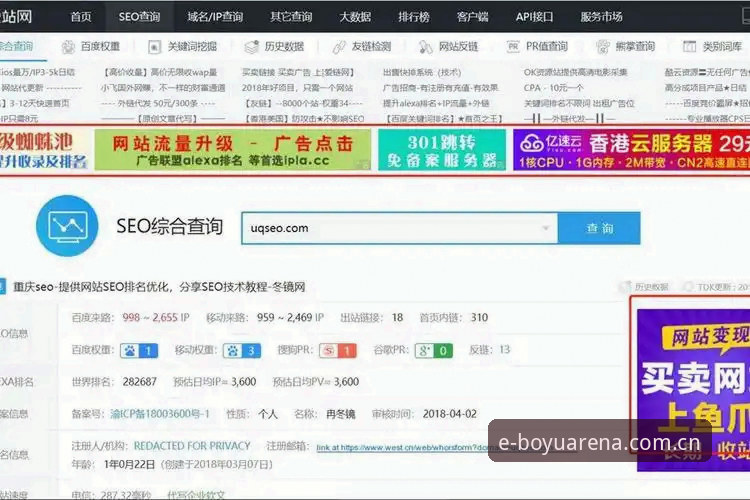The image size is (750, 500).
Task: Click the 代写企业软文 link
Action: (x=196, y=495)
